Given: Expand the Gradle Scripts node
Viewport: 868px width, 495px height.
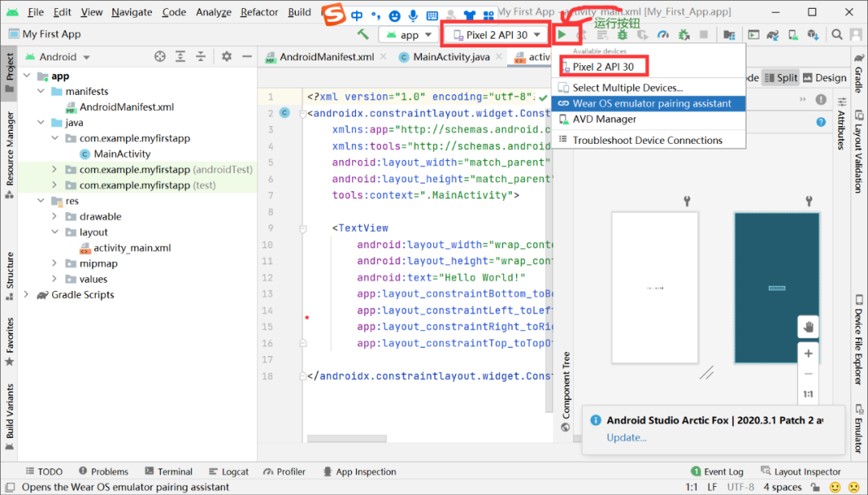Looking at the screenshot, I should click(26, 295).
